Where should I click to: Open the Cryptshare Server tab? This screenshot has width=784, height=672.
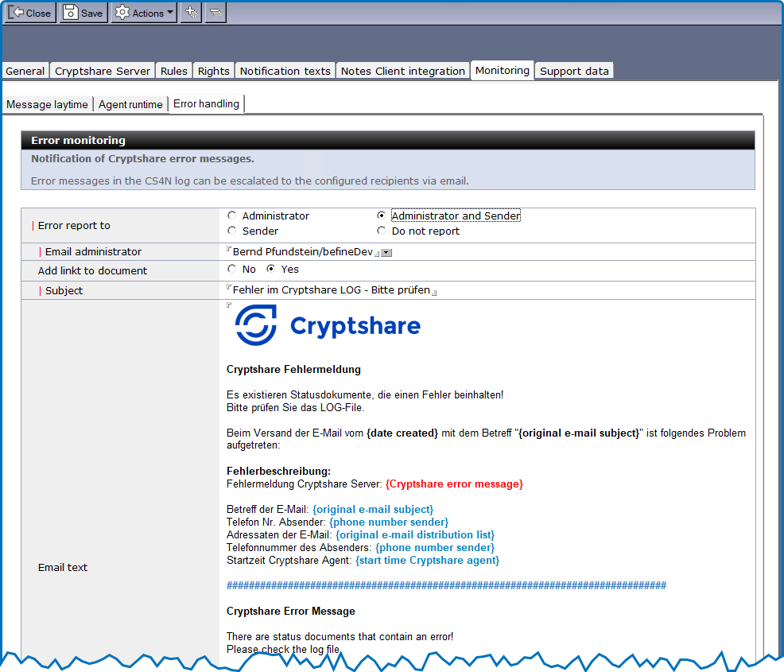(x=103, y=71)
